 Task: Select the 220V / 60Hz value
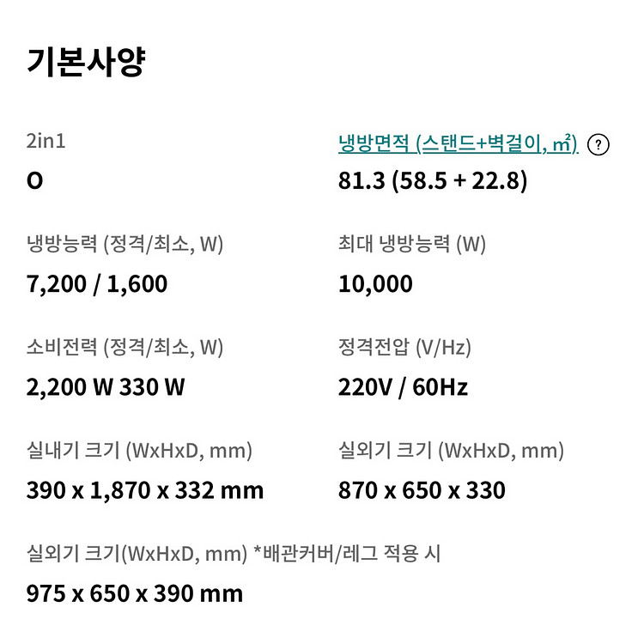[x=403, y=387]
